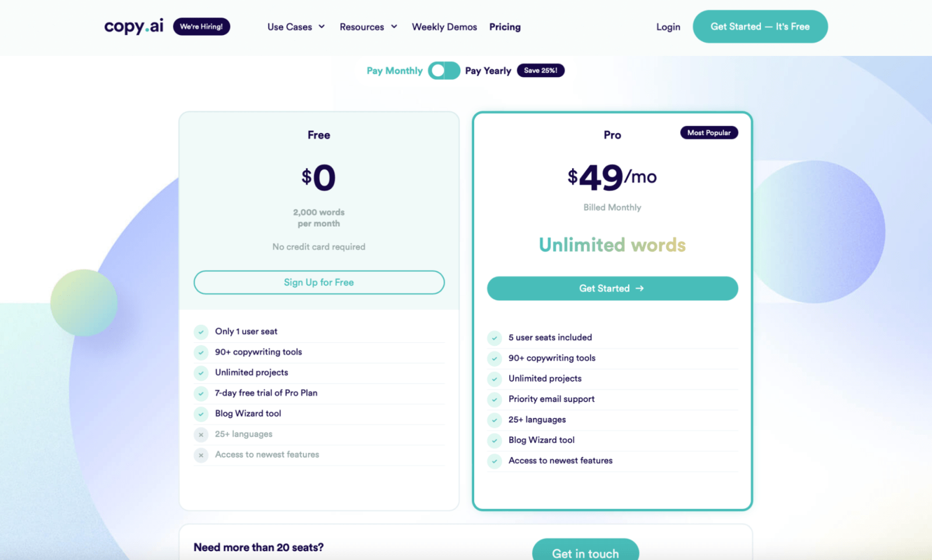Open the Pricing page link
Image resolution: width=932 pixels, height=560 pixels.
(505, 27)
